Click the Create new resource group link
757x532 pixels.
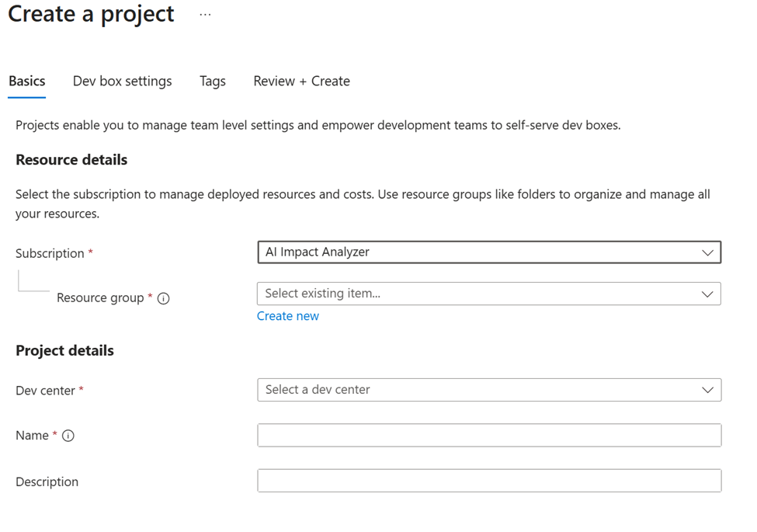pos(288,315)
